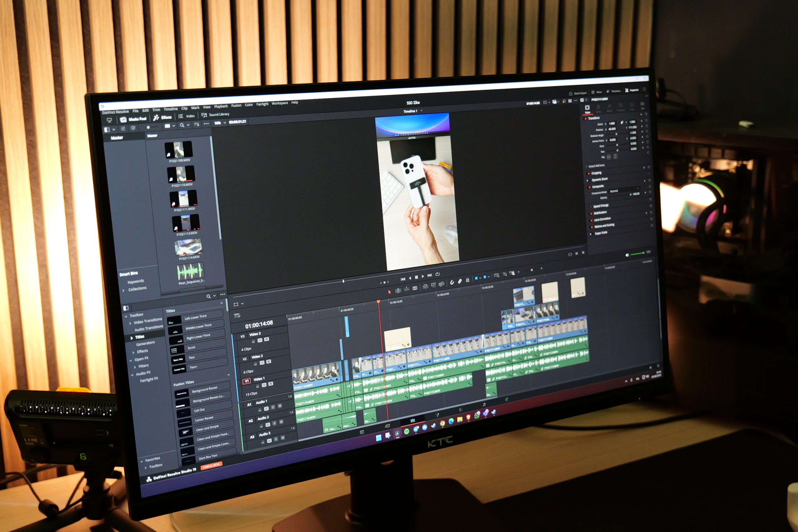Toggle the Transform section enable dot
798x532 pixels.
pyautogui.click(x=585, y=119)
